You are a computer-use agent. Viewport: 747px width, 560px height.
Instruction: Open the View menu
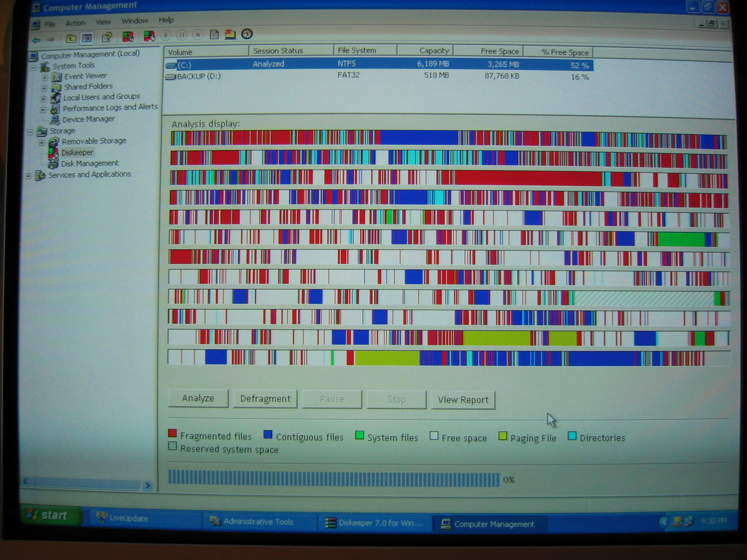coord(103,22)
